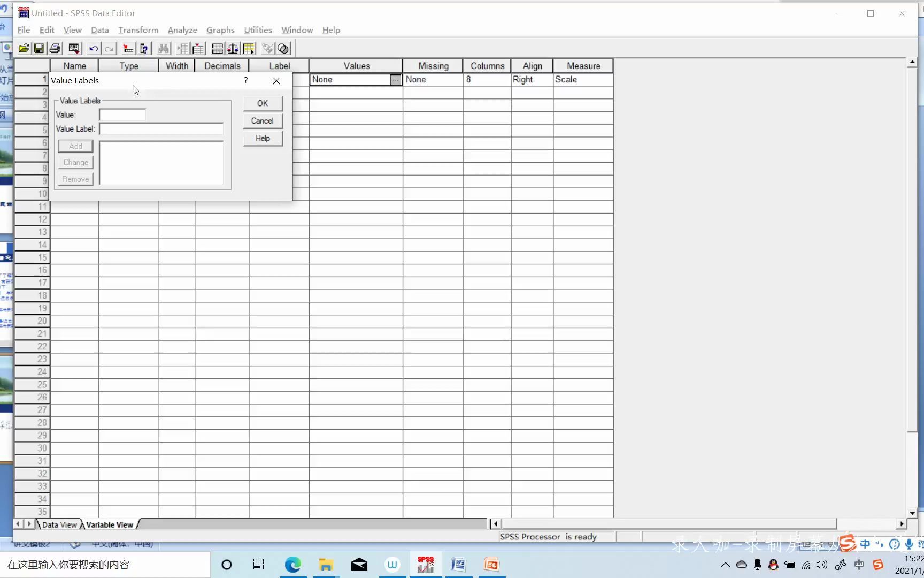Open the Edit menu
924x578 pixels.
pyautogui.click(x=47, y=30)
